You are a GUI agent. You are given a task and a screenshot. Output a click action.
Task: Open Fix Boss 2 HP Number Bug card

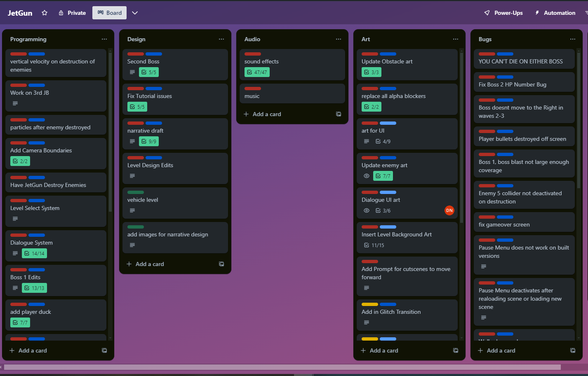[524, 82]
